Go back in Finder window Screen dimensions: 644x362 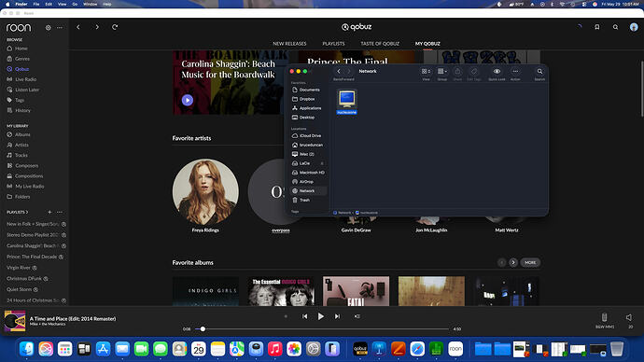339,72
